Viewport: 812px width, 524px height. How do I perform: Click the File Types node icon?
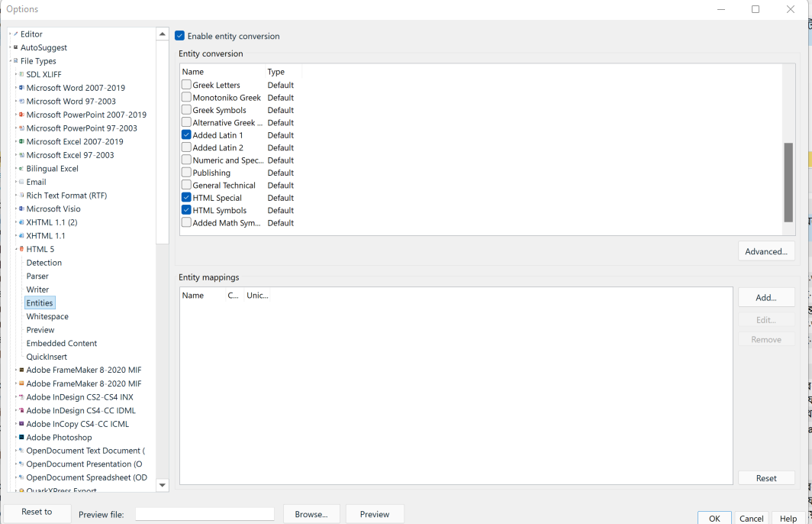pyautogui.click(x=15, y=60)
